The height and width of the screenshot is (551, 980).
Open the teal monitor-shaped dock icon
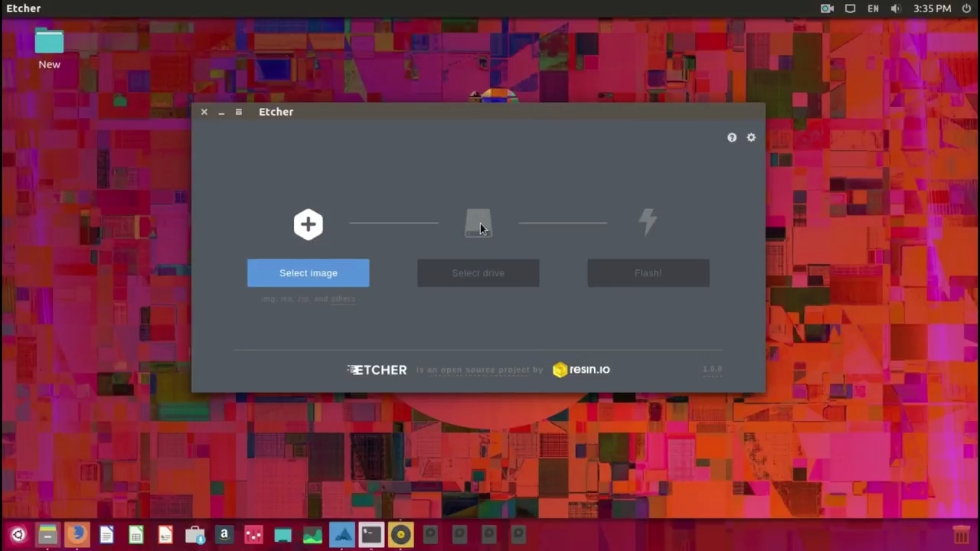(x=283, y=535)
